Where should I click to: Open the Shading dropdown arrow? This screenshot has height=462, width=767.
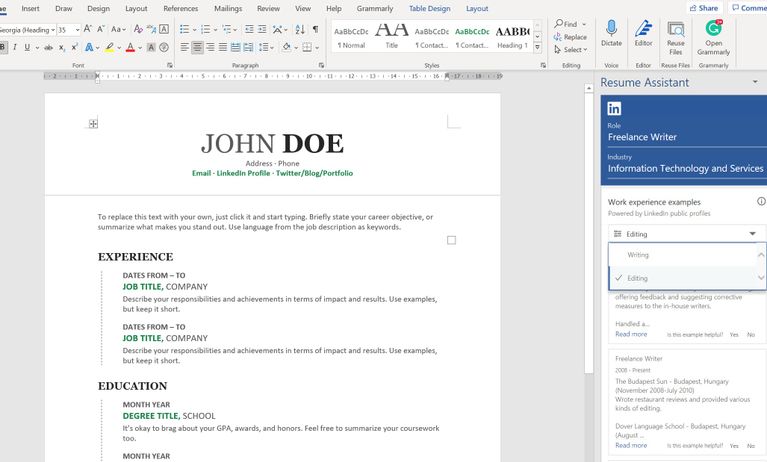[x=295, y=47]
